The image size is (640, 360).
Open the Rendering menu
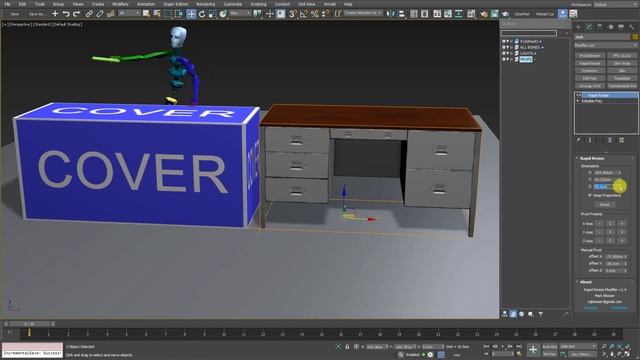[x=206, y=4]
